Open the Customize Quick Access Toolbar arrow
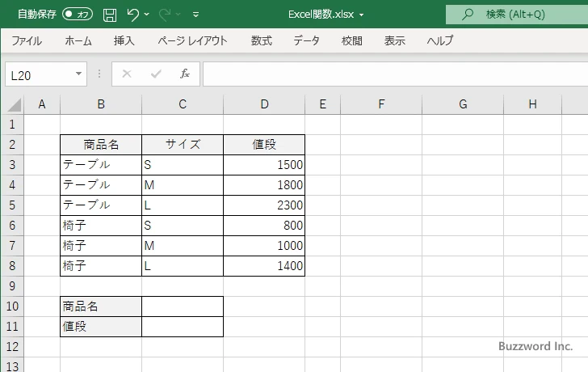 click(195, 15)
